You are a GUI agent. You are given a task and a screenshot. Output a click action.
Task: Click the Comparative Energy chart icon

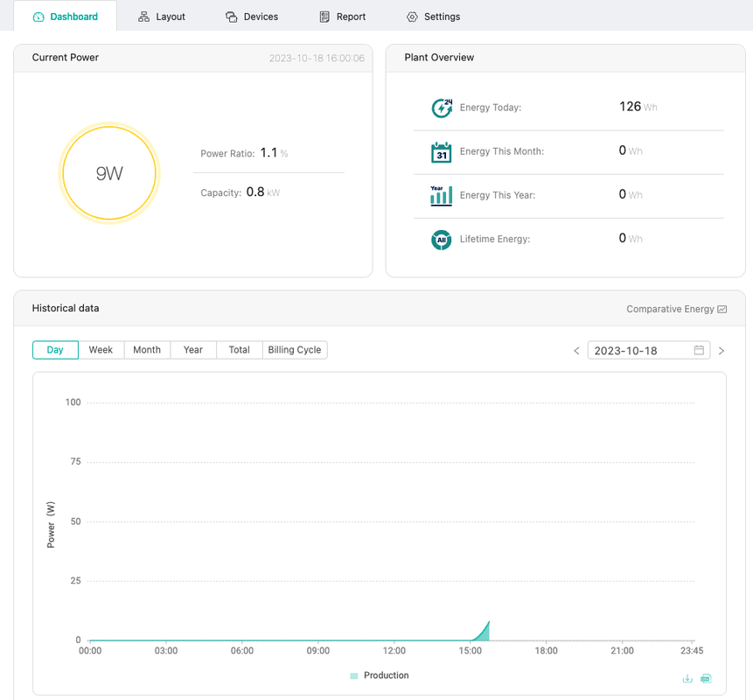pyautogui.click(x=722, y=309)
